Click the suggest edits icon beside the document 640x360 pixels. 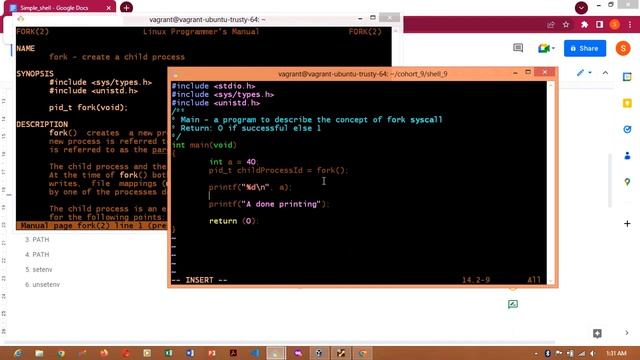coord(513,304)
